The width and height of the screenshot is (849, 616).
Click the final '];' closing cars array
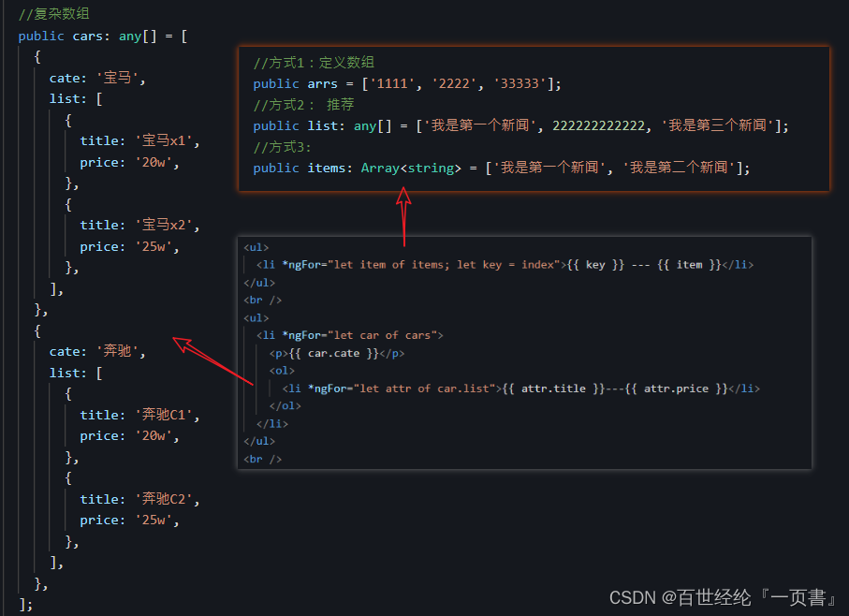pos(25,605)
